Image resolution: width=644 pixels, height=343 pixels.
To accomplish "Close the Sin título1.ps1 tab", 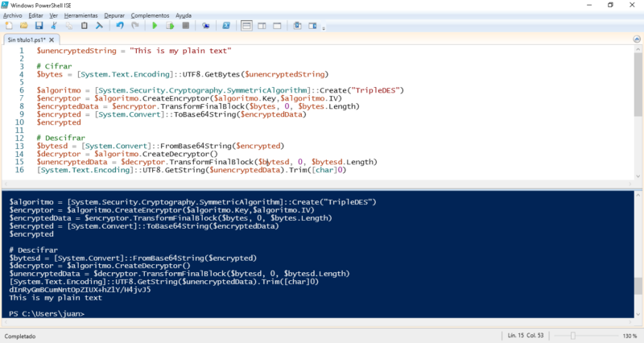I will [52, 39].
